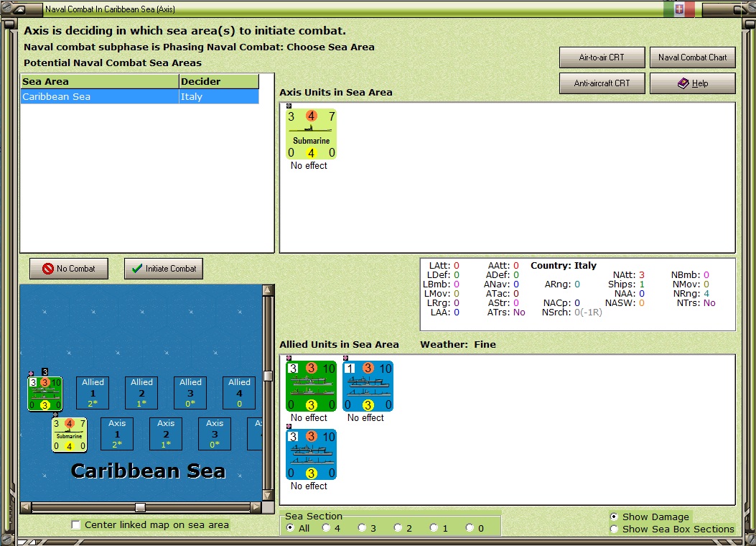Screen dimensions: 756x546
Task: Click the Italian flag icon in title bar
Action: click(679, 9)
